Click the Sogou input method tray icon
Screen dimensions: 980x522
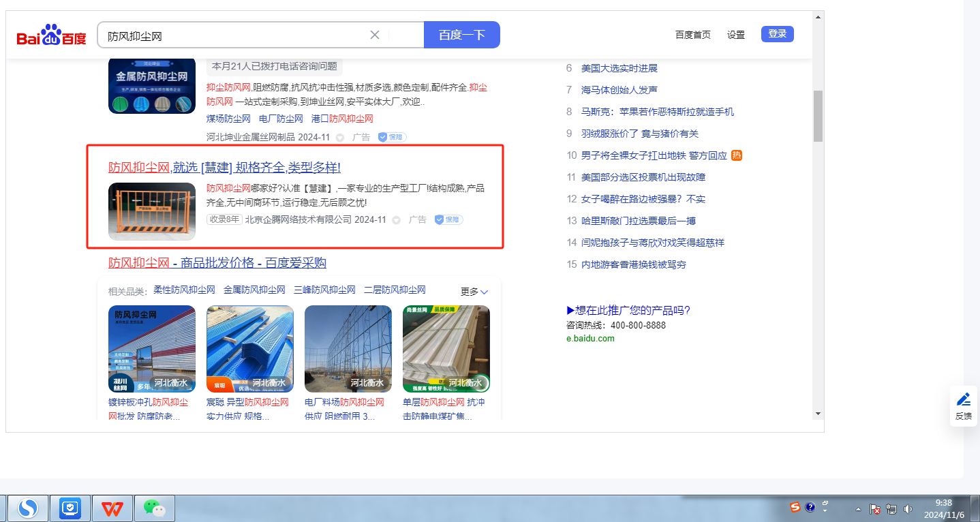point(795,507)
